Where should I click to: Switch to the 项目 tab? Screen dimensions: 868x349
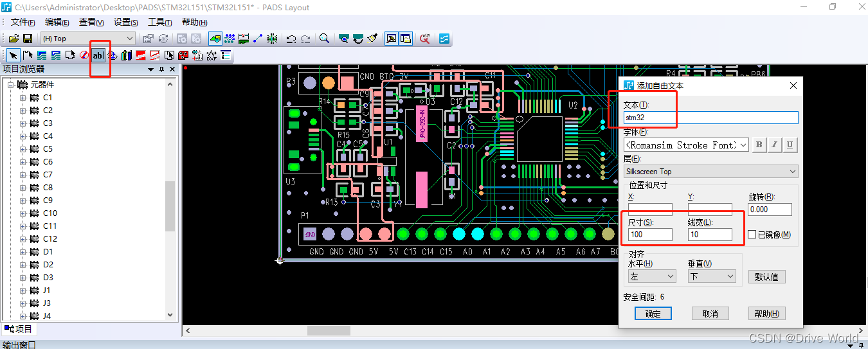click(19, 329)
